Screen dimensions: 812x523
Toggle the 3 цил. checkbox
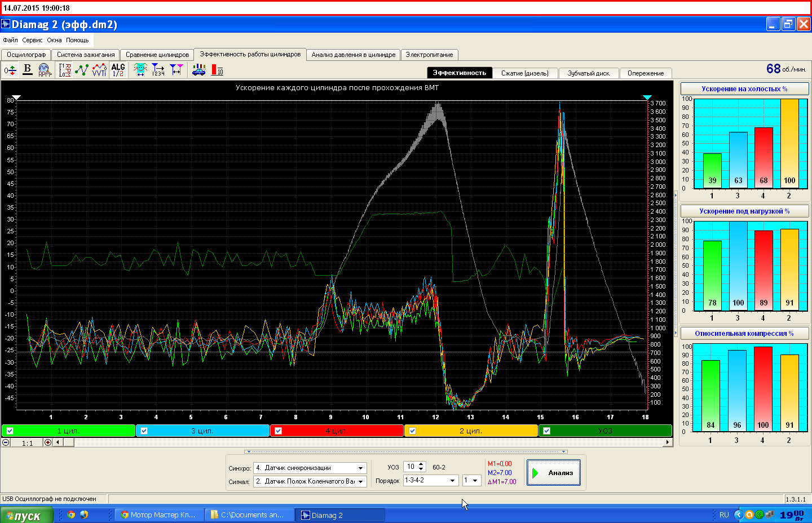pyautogui.click(x=144, y=431)
